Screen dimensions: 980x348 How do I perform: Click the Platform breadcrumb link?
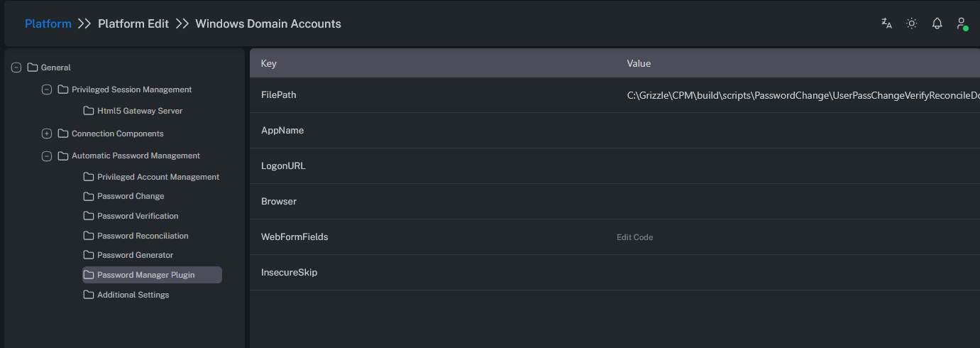point(48,23)
